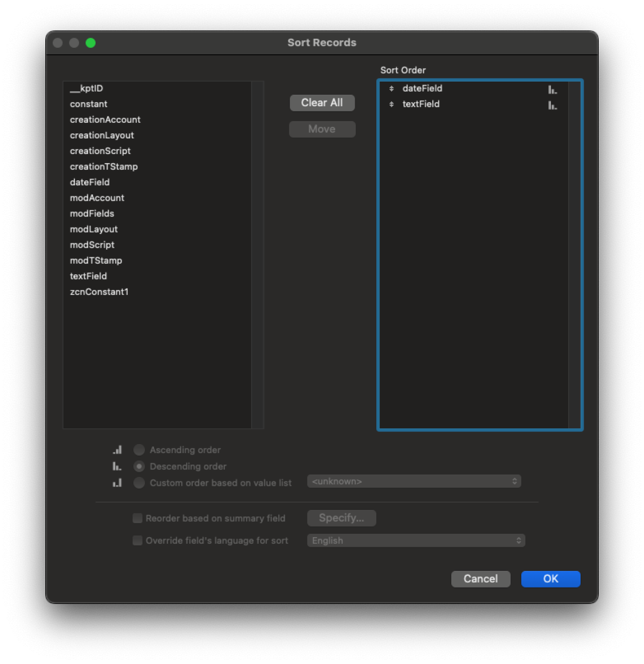The height and width of the screenshot is (664, 644).
Task: Select dateField in the Sort Order list
Action: (423, 89)
